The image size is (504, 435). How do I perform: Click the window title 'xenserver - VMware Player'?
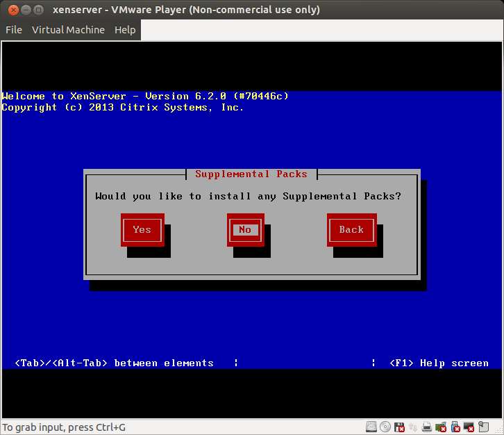(186, 10)
